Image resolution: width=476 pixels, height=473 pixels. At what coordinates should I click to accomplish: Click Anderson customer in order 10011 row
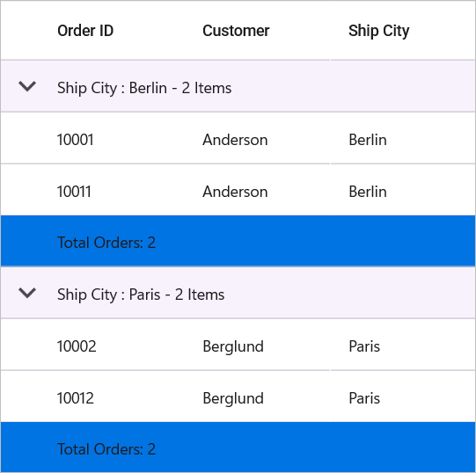pyautogui.click(x=235, y=192)
